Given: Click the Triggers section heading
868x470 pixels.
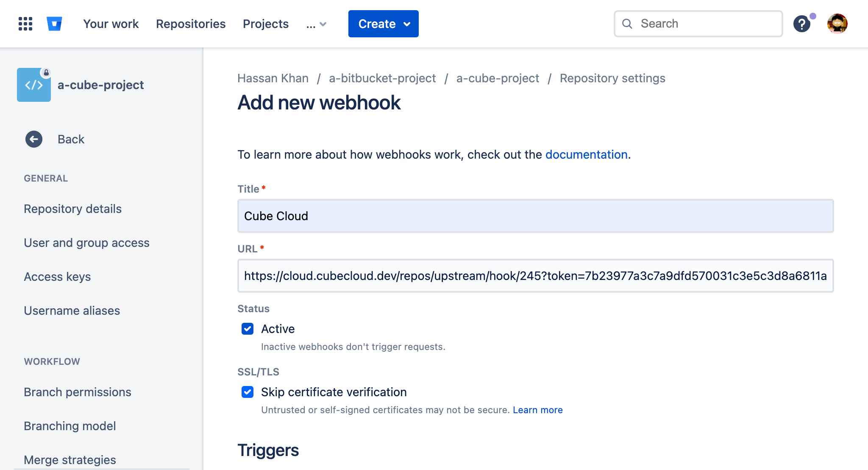Looking at the screenshot, I should tap(268, 450).
